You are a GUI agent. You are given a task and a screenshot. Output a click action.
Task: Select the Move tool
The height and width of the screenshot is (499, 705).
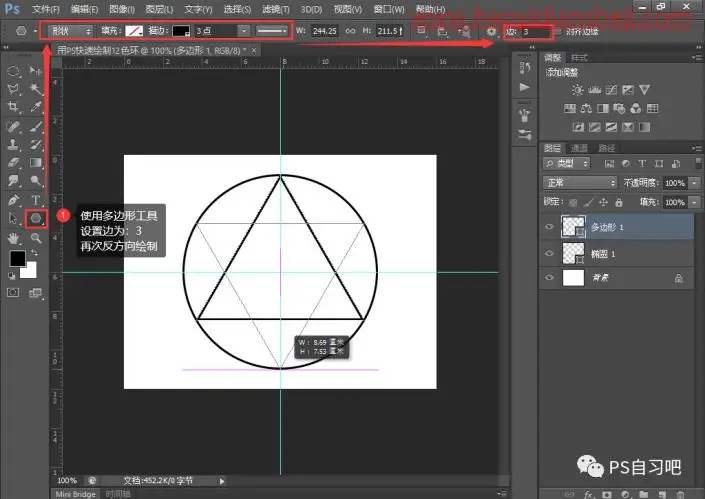click(35, 71)
